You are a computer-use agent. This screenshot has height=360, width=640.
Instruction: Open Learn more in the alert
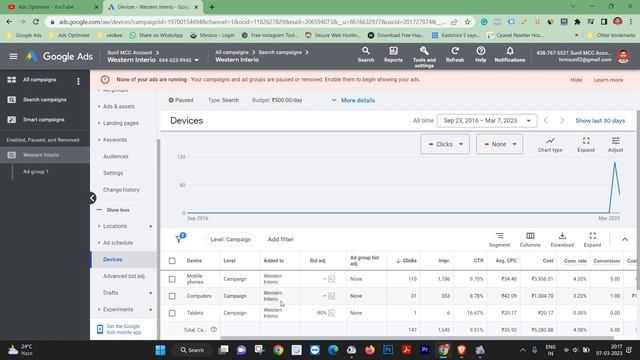point(608,80)
